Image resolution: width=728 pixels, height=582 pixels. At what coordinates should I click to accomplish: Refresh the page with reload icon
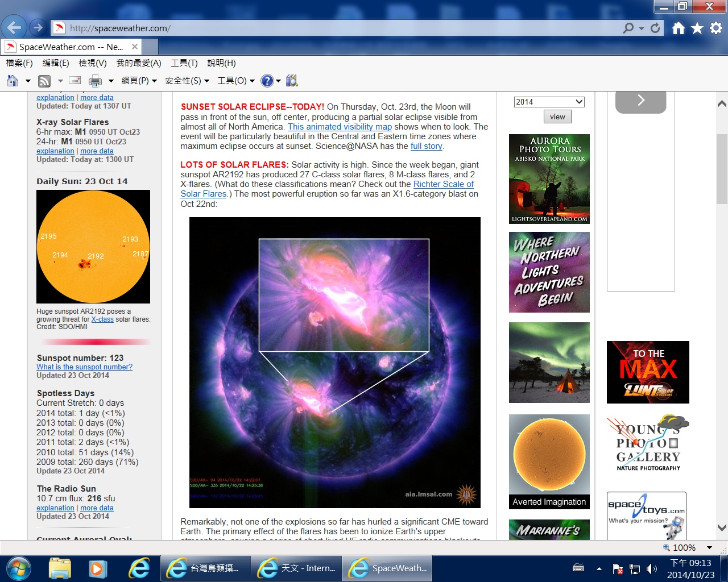[656, 28]
